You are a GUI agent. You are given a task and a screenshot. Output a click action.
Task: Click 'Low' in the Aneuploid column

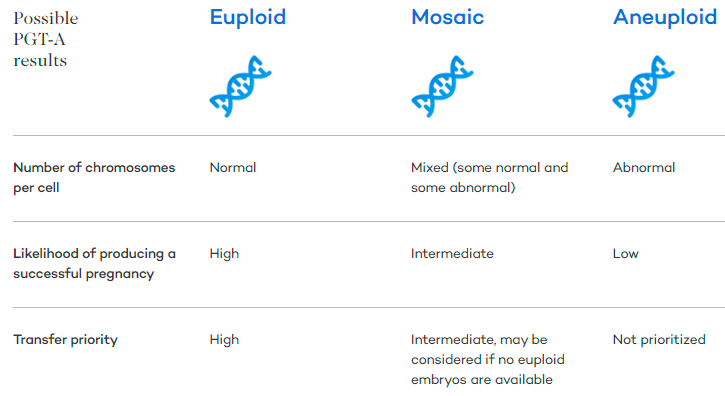pyautogui.click(x=626, y=254)
